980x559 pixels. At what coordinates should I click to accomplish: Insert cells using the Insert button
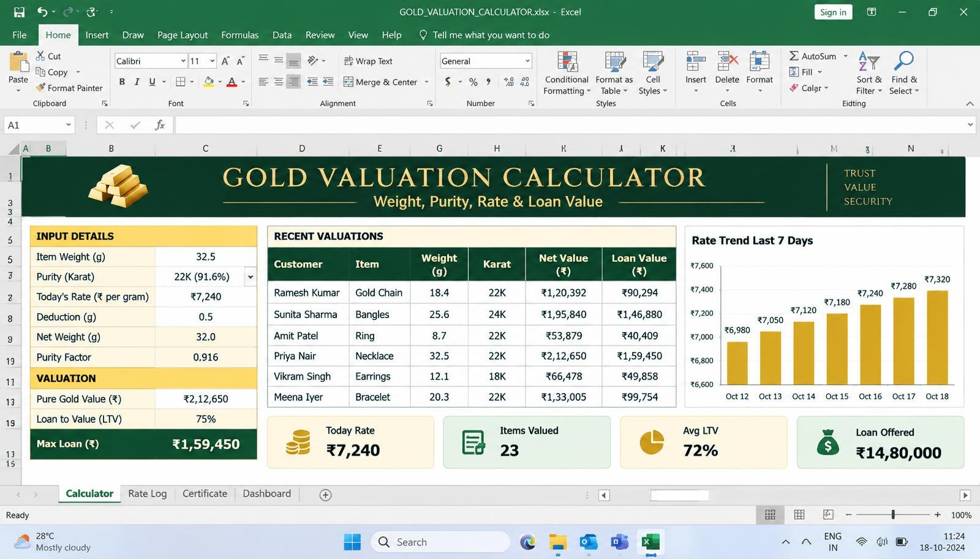tap(696, 73)
